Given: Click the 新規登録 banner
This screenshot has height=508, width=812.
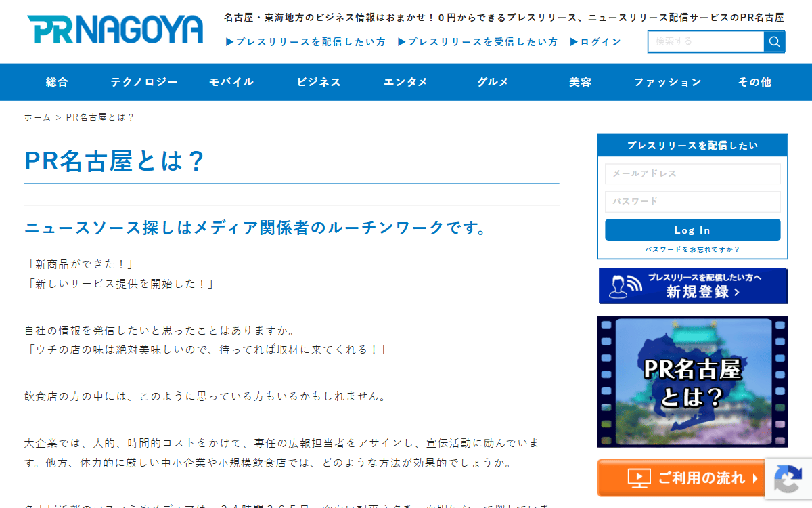Looking at the screenshot, I should coord(693,286).
